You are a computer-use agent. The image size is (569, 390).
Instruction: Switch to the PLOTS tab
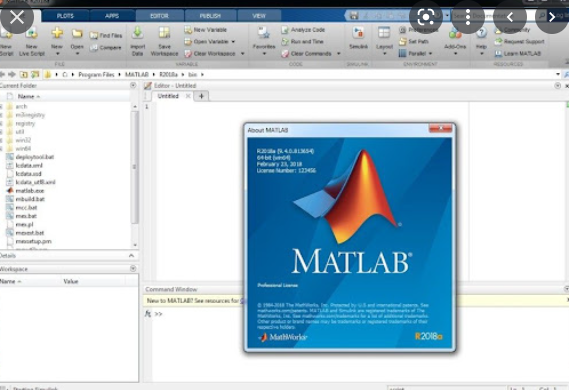coord(65,16)
